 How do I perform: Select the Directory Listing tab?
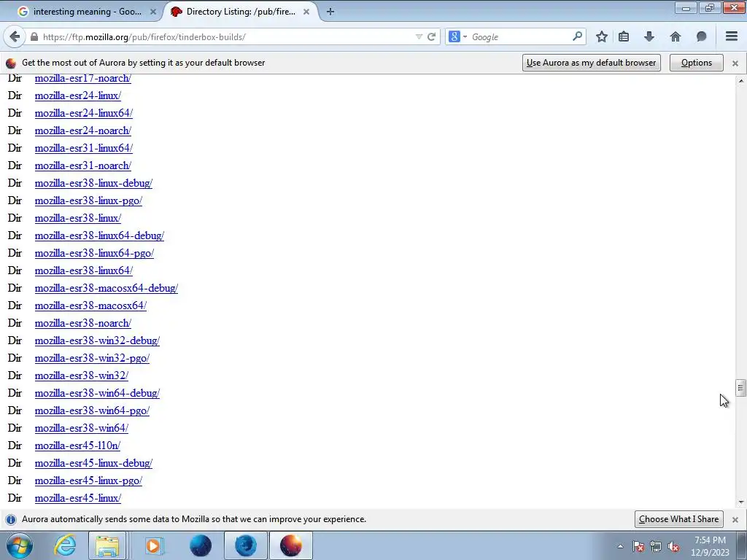pos(241,12)
